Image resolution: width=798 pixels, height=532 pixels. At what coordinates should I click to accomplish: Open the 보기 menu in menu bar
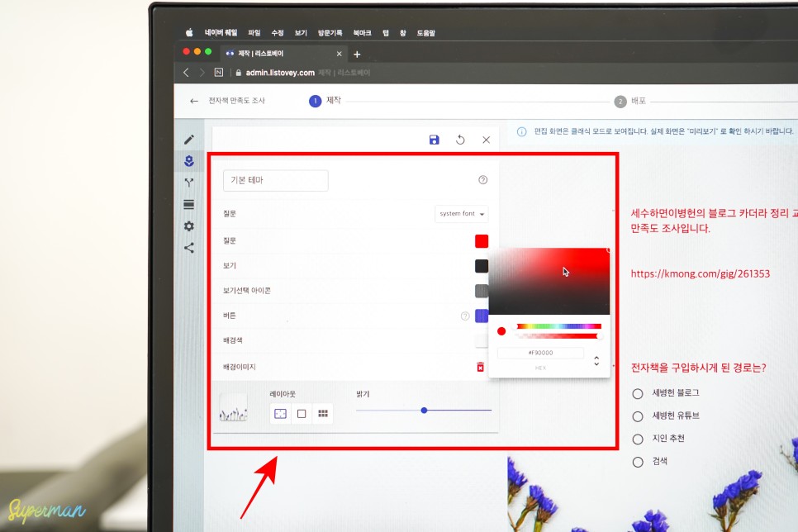click(301, 32)
